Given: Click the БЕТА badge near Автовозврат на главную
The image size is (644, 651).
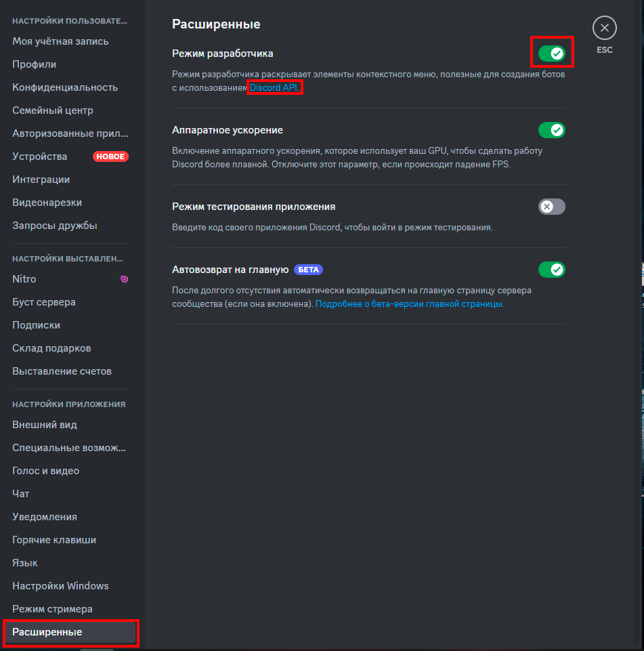Looking at the screenshot, I should 308,270.
